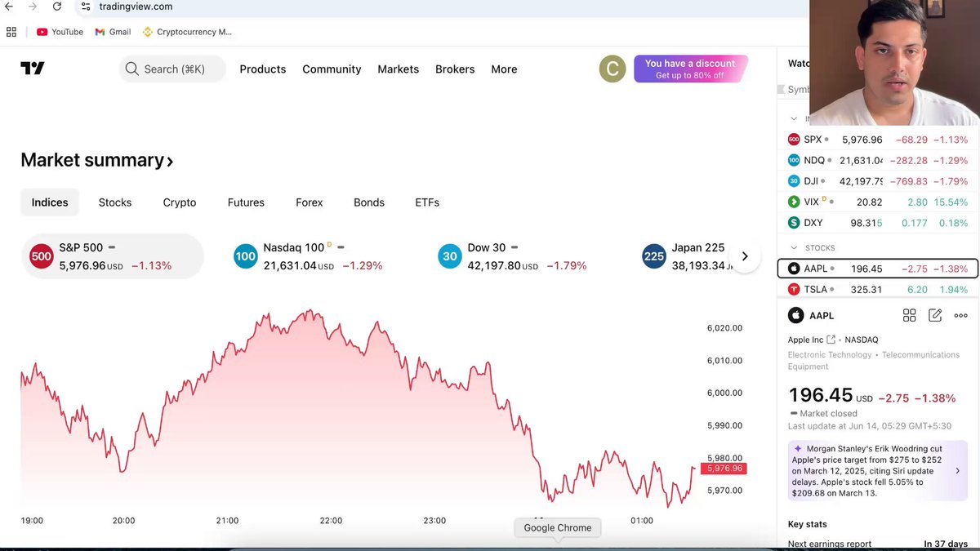This screenshot has height=551, width=980.
Task: Select the Indices tab
Action: (50, 202)
